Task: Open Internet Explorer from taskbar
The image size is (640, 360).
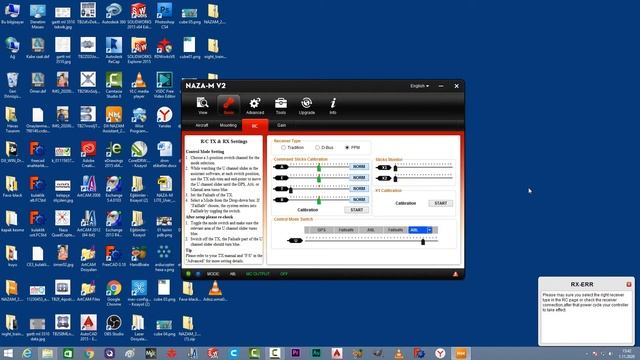Action: tap(27, 353)
